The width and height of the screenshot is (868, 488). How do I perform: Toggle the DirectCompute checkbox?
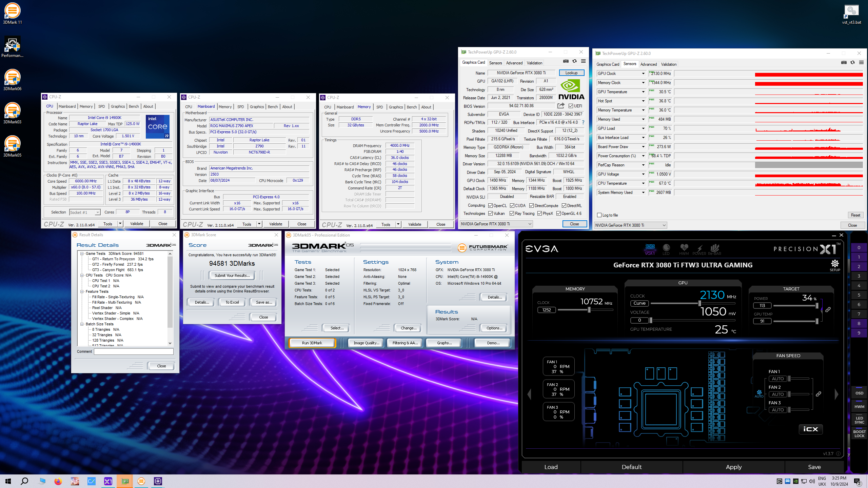[531, 206]
